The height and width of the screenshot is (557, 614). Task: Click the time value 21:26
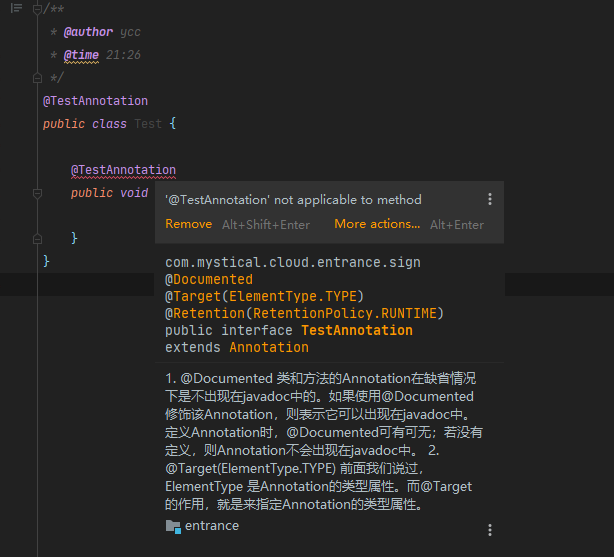pos(123,55)
